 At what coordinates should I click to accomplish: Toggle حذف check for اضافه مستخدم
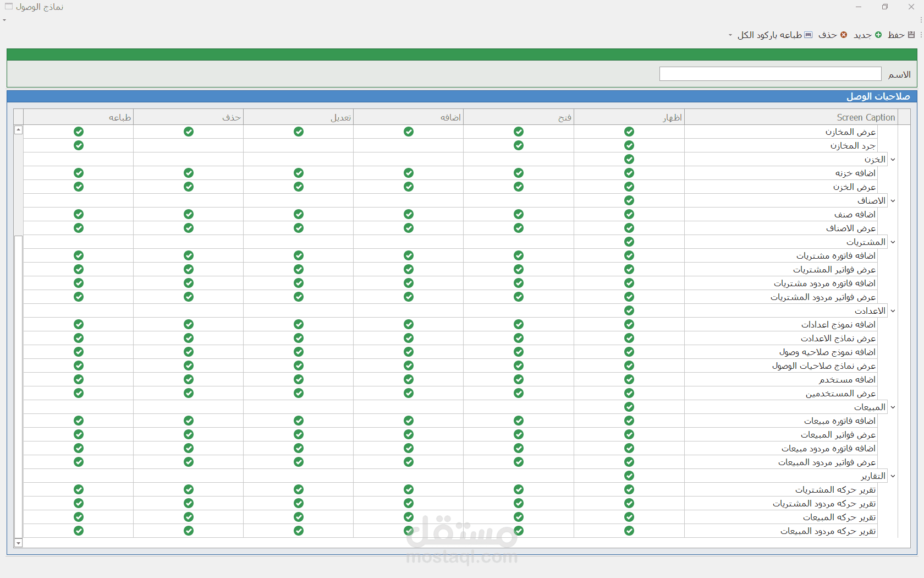(189, 379)
